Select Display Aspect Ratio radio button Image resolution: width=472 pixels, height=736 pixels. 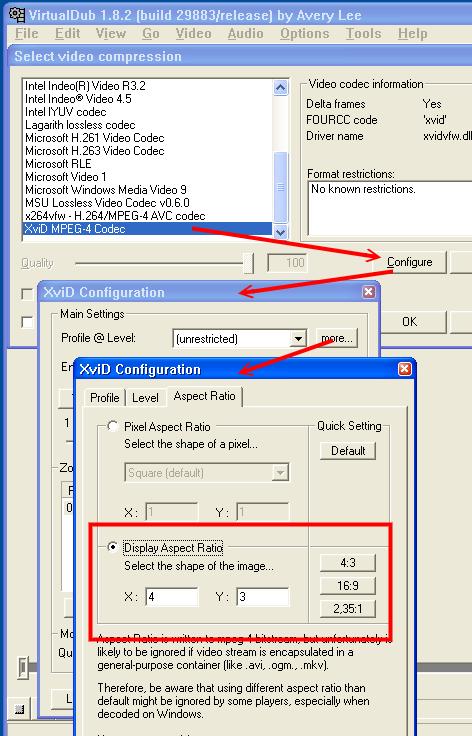(x=112, y=547)
